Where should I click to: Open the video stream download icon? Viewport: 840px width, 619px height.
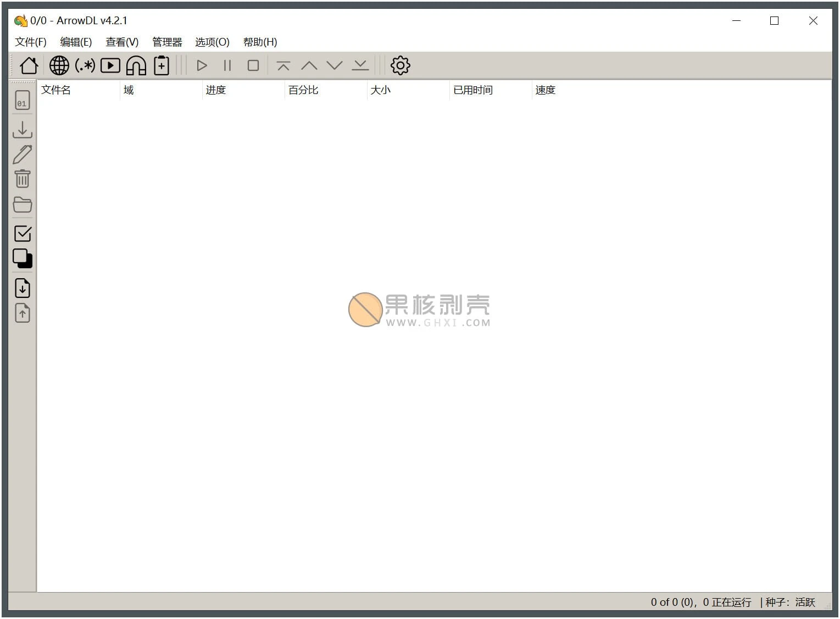(110, 65)
